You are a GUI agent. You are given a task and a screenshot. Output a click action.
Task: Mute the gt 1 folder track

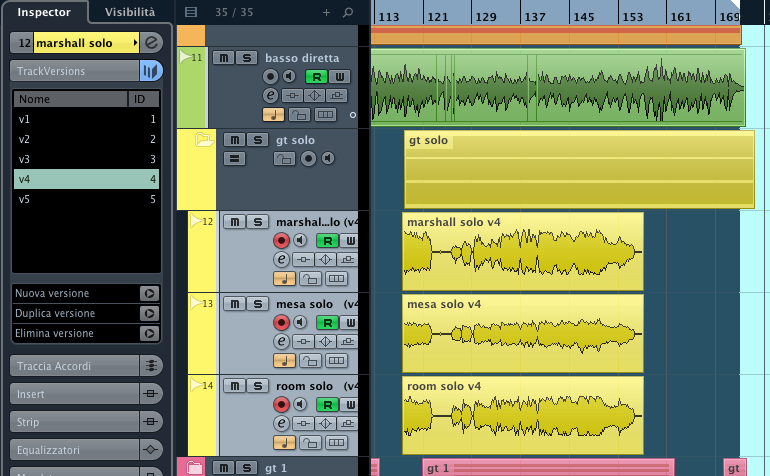(223, 468)
